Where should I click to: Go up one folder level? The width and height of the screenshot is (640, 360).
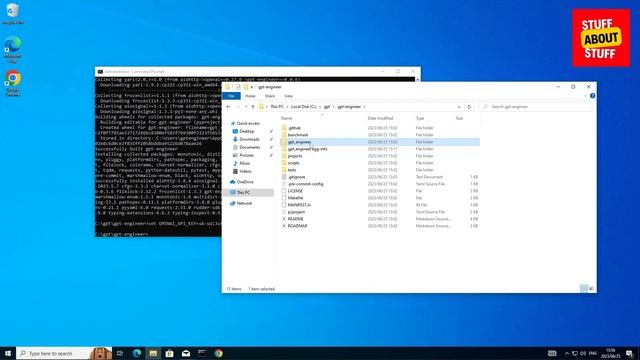tap(253, 107)
